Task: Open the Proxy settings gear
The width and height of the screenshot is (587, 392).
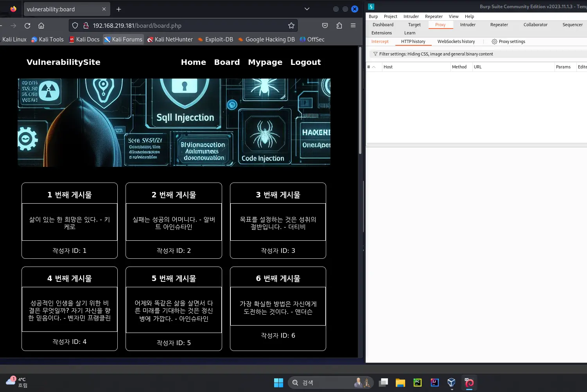Action: pos(494,41)
